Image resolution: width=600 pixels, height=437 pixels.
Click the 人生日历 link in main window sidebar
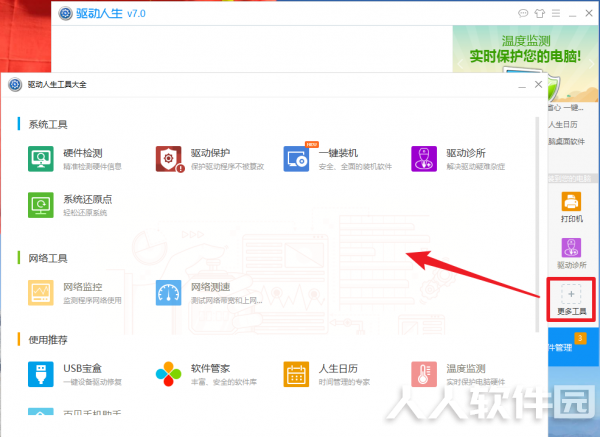pyautogui.click(x=562, y=125)
